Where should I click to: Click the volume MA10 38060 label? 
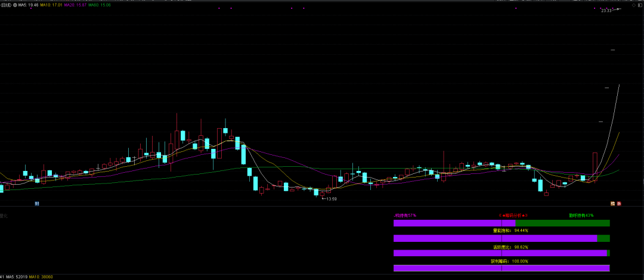click(42, 277)
